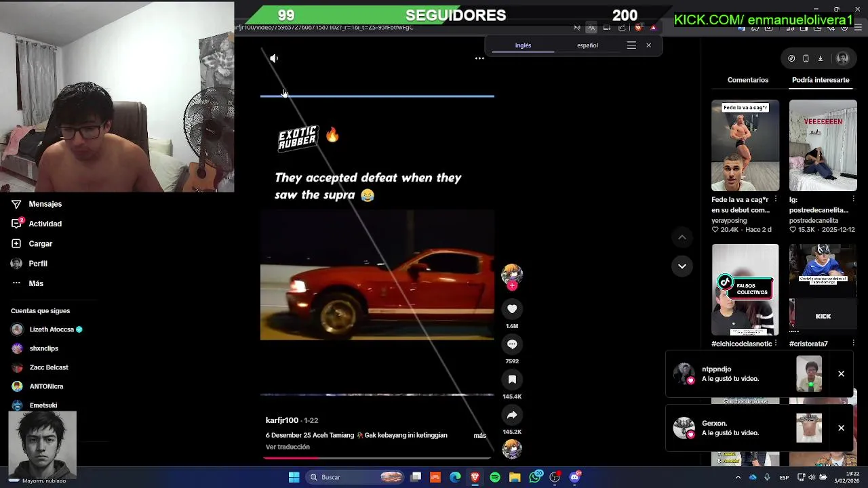Click the download desktop app icon
This screenshot has height=488, width=868.
820,58
